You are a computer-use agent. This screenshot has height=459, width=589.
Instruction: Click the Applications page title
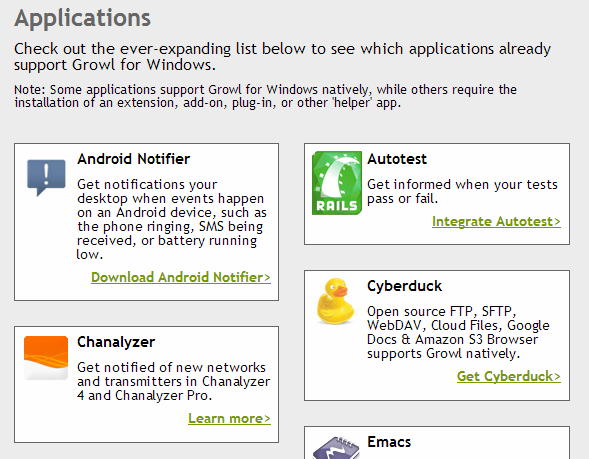coord(83,18)
